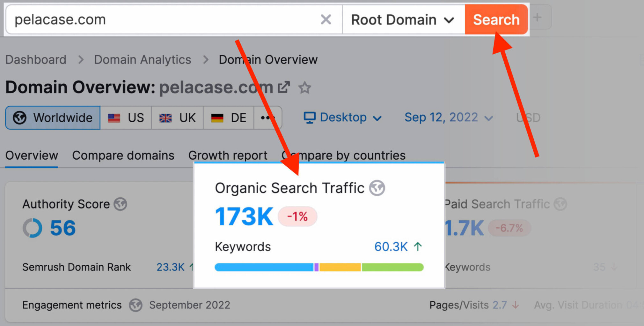Select the Overview tab
Viewport: 644px width, 326px height.
(x=32, y=155)
